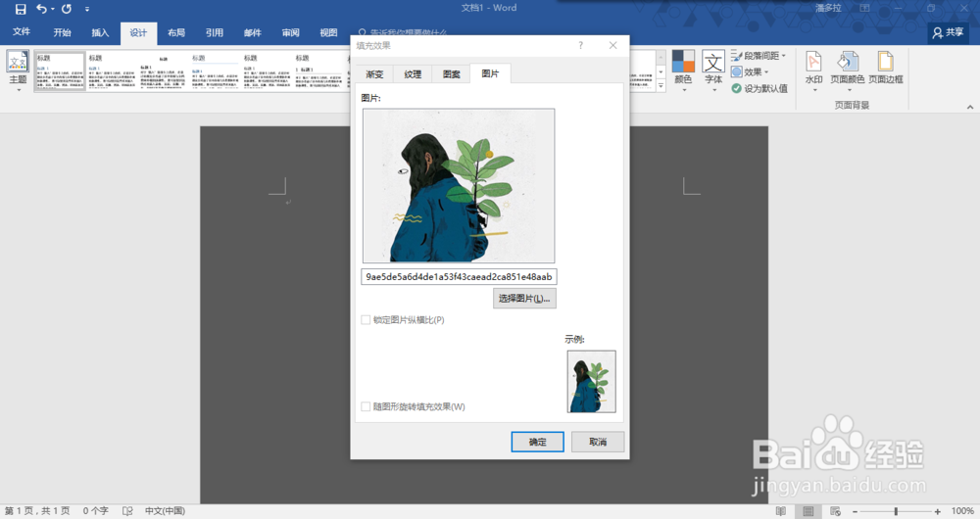
Task: Select the 图片 tab in fill effects
Action: tap(490, 73)
